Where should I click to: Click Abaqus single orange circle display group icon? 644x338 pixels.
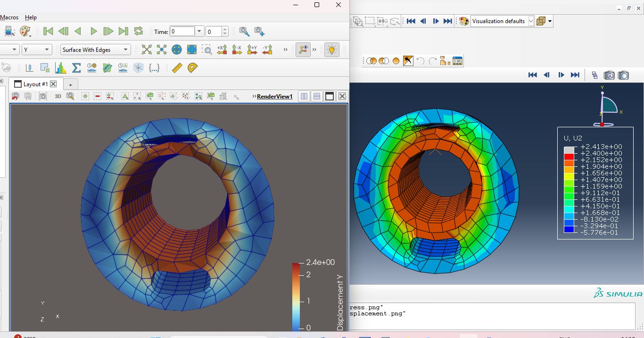[x=396, y=61]
